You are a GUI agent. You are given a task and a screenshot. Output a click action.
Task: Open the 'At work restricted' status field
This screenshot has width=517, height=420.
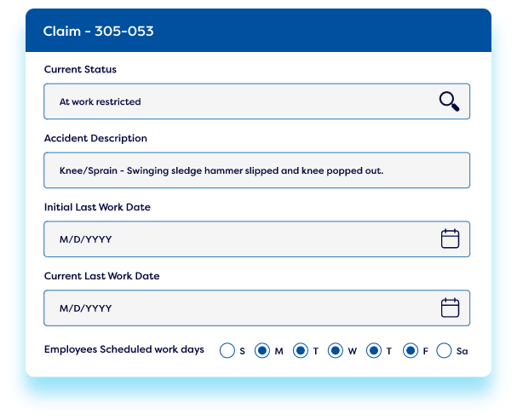point(238,102)
